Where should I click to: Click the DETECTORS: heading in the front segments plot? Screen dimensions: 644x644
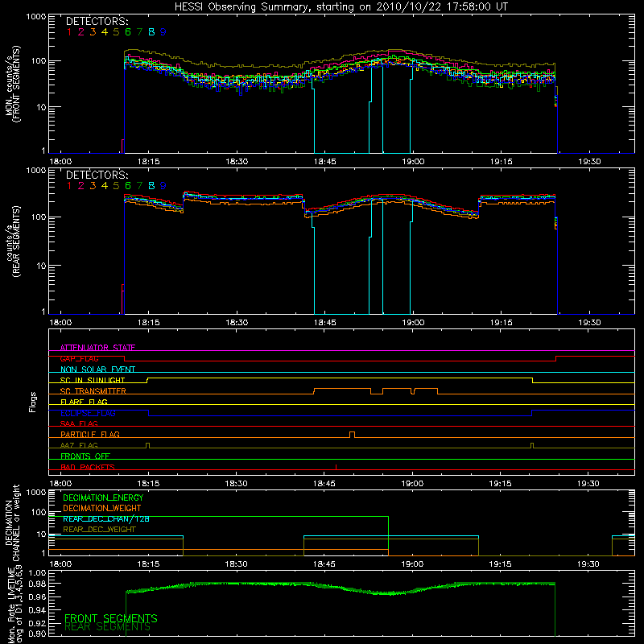[x=97, y=22]
